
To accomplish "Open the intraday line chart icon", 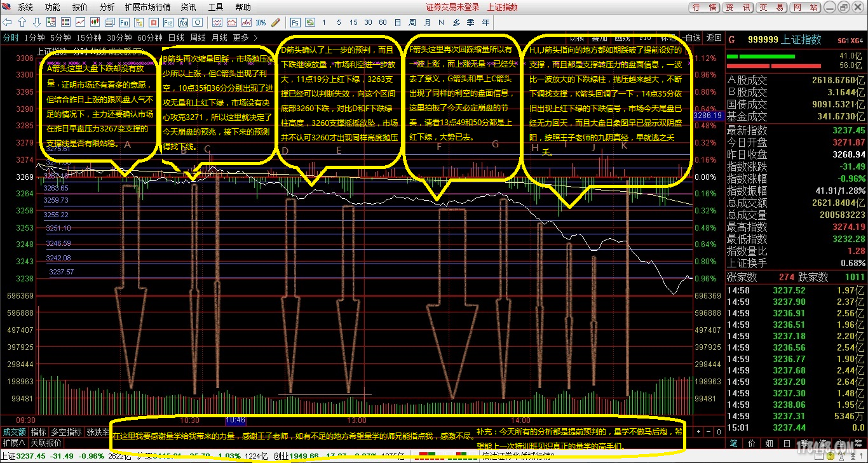I will pyautogui.click(x=80, y=22).
